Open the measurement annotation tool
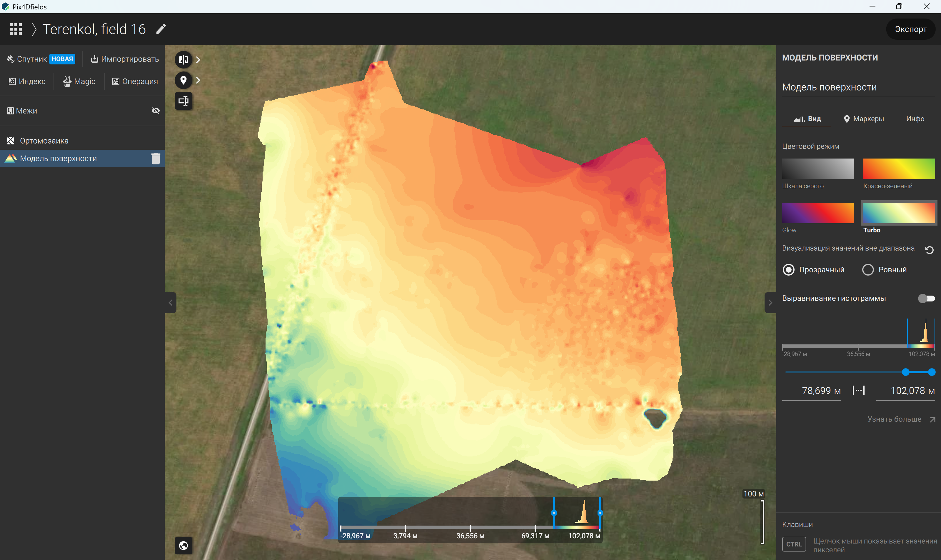The width and height of the screenshot is (941, 560). pyautogui.click(x=183, y=101)
